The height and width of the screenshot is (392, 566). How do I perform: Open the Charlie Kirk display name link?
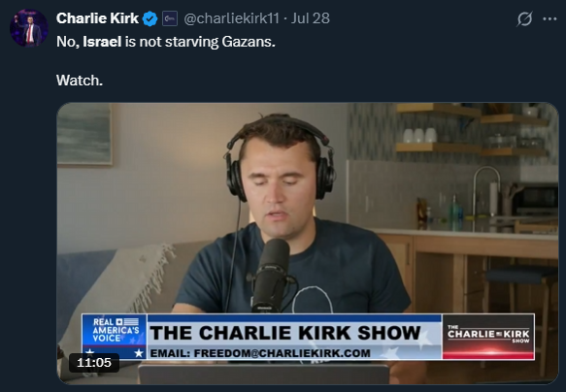[97, 18]
